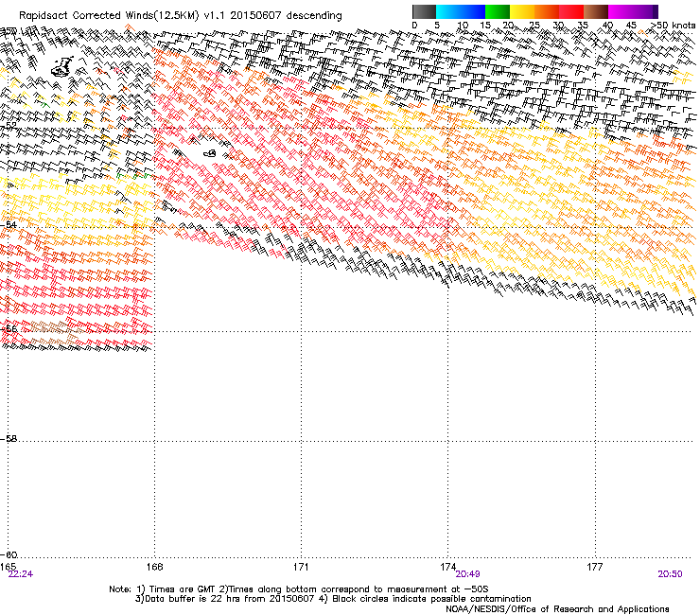Click the gray 0-5 knots color swatch

click(x=424, y=11)
